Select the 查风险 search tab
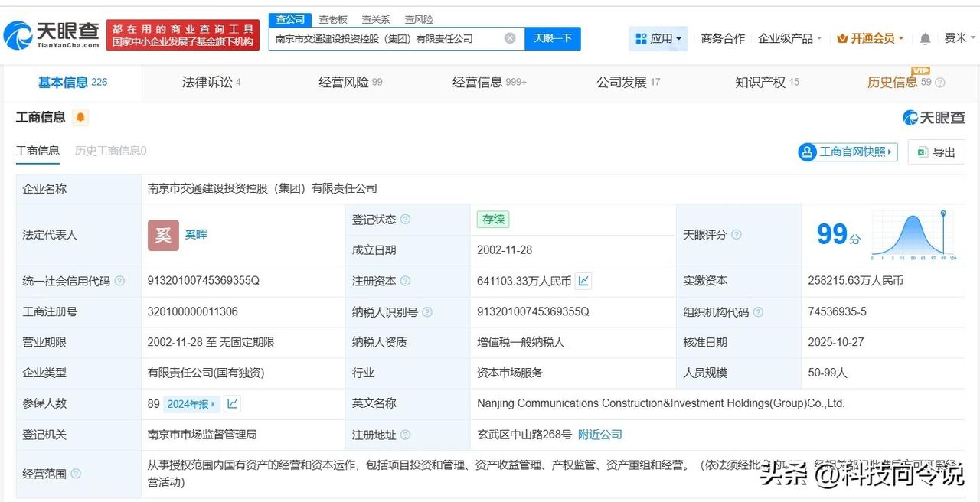The image size is (980, 502). coord(419,19)
